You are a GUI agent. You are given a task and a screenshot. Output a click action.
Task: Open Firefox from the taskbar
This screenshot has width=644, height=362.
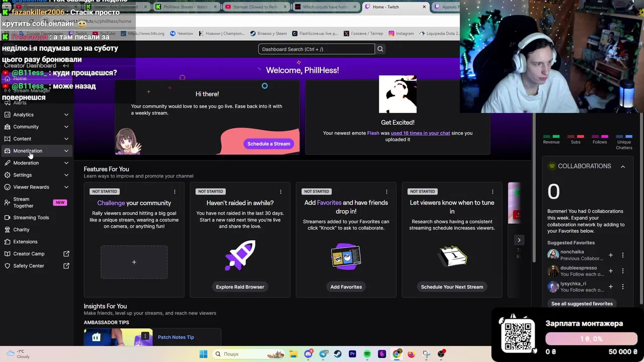(x=411, y=354)
